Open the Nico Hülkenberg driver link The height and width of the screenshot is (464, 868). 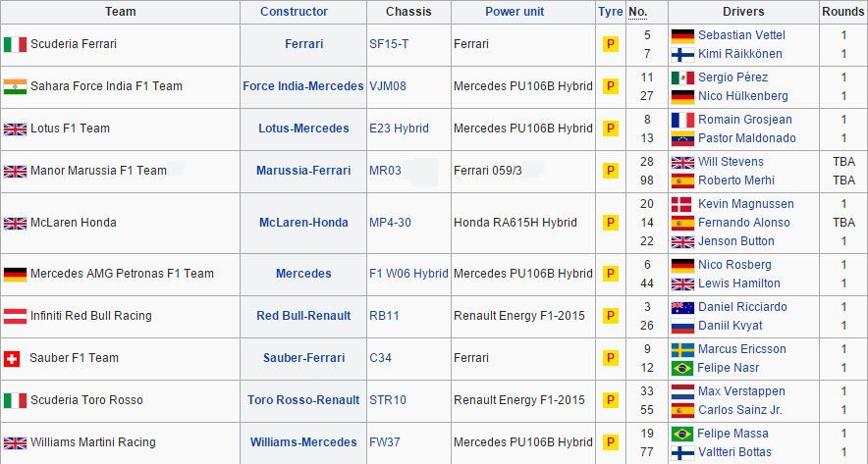pos(743,96)
